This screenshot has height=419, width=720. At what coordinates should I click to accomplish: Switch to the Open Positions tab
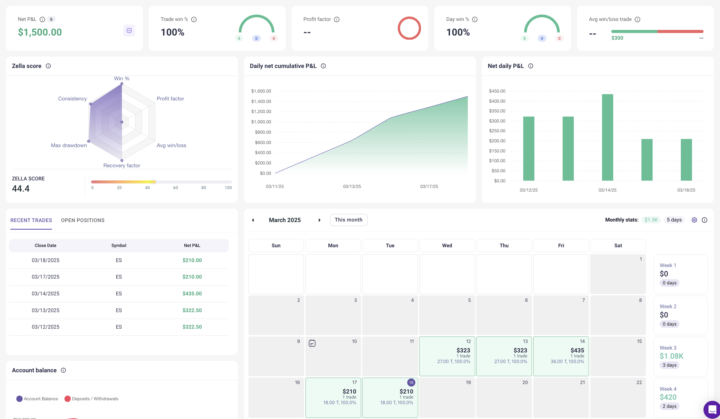[x=82, y=220]
